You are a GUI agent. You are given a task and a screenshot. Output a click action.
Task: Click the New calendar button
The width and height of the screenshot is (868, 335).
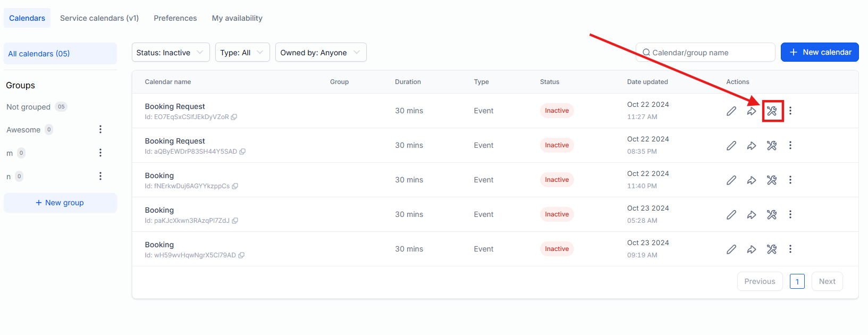click(x=820, y=52)
